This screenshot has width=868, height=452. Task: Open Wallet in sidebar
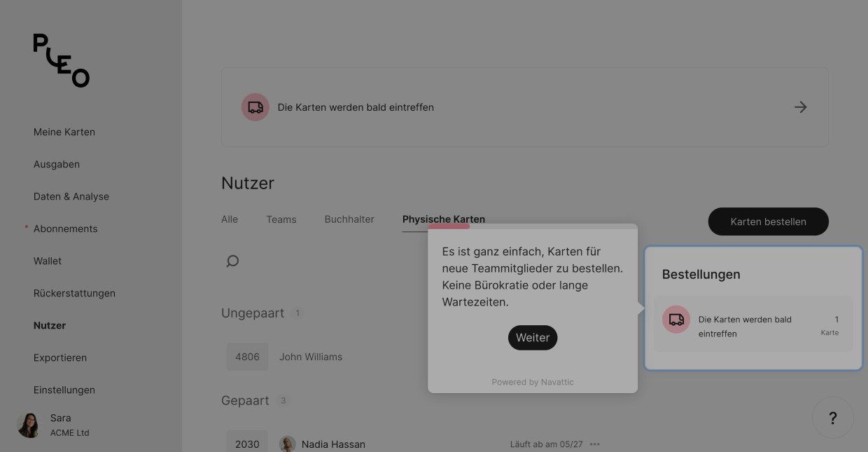coord(48,261)
